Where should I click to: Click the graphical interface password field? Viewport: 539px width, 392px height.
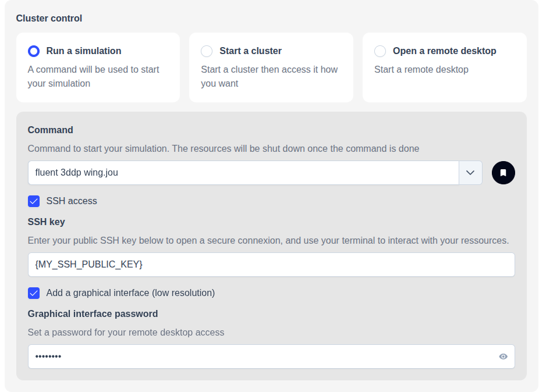pyautogui.click(x=271, y=357)
